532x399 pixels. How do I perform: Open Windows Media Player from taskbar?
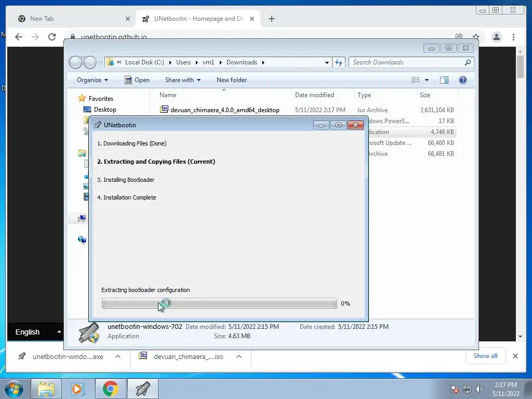click(77, 389)
